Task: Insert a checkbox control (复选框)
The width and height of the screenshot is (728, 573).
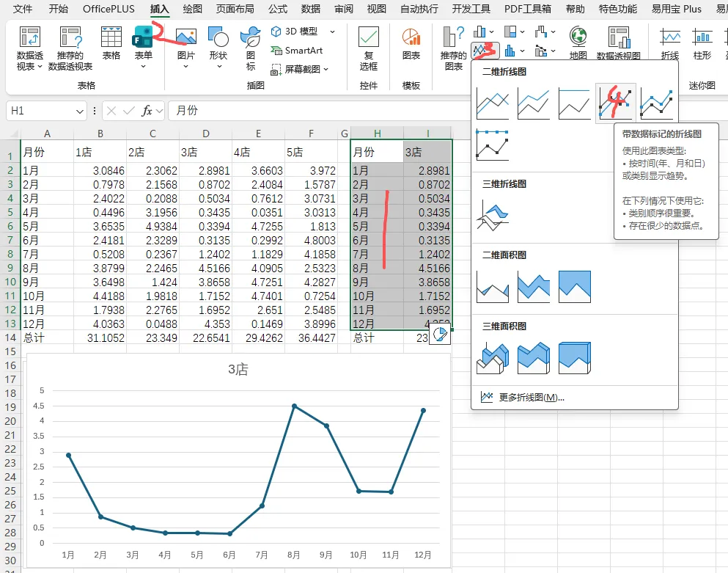Action: point(369,48)
